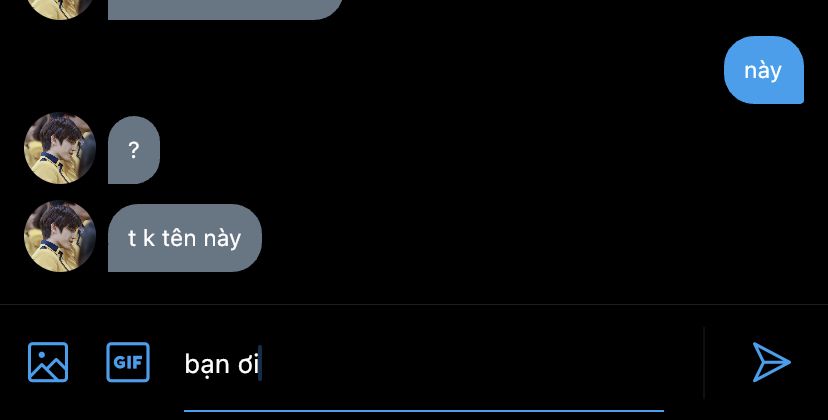Click the cut-off gray bubble at the top
This screenshot has width=828, height=420.
225,10
